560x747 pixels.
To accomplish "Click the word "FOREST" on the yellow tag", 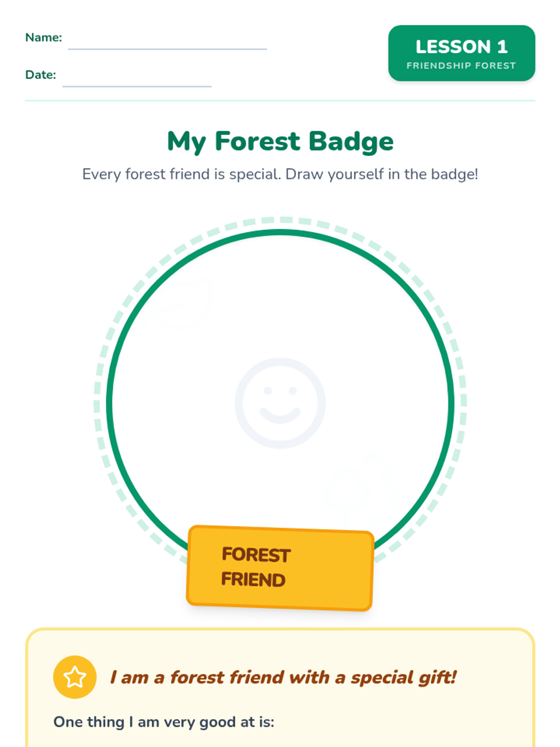I will pyautogui.click(x=256, y=555).
